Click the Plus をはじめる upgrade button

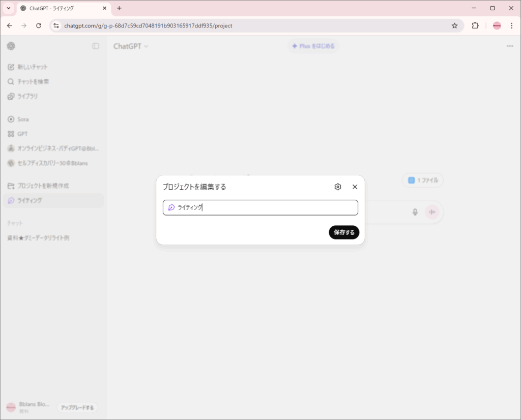pos(313,46)
